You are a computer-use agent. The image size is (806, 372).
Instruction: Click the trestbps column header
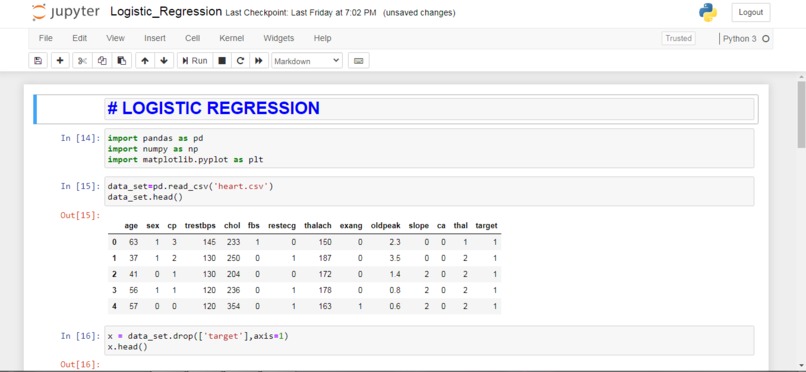pos(200,226)
